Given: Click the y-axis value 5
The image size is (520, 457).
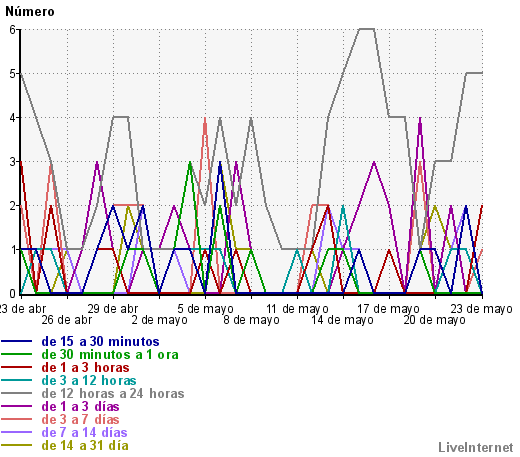Looking at the screenshot, I should [x=13, y=74].
